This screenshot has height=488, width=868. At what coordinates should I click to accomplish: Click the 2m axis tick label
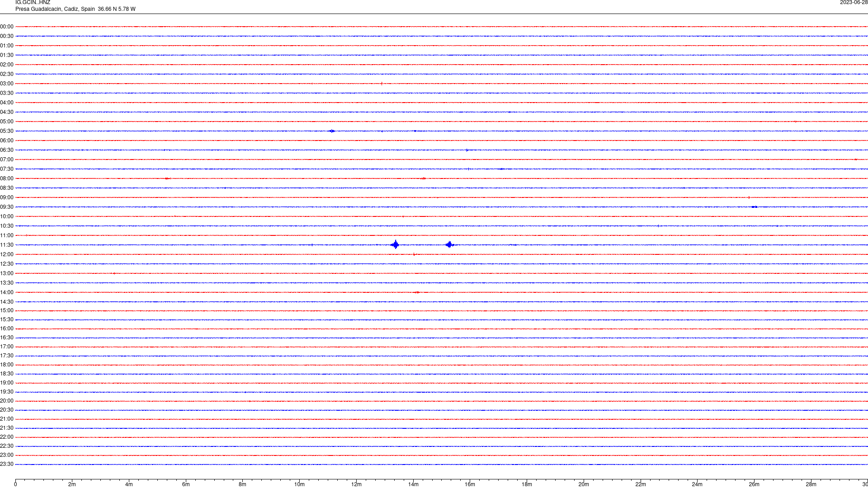coord(72,484)
